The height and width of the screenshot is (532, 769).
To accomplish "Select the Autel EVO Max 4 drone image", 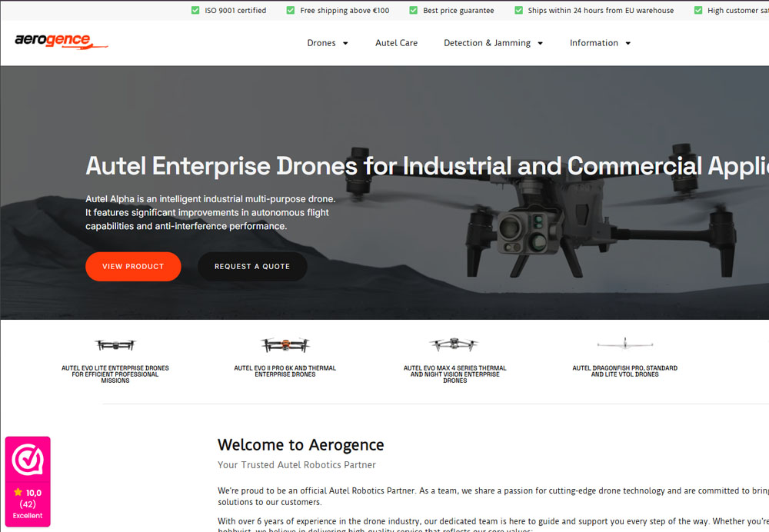I will (x=454, y=344).
